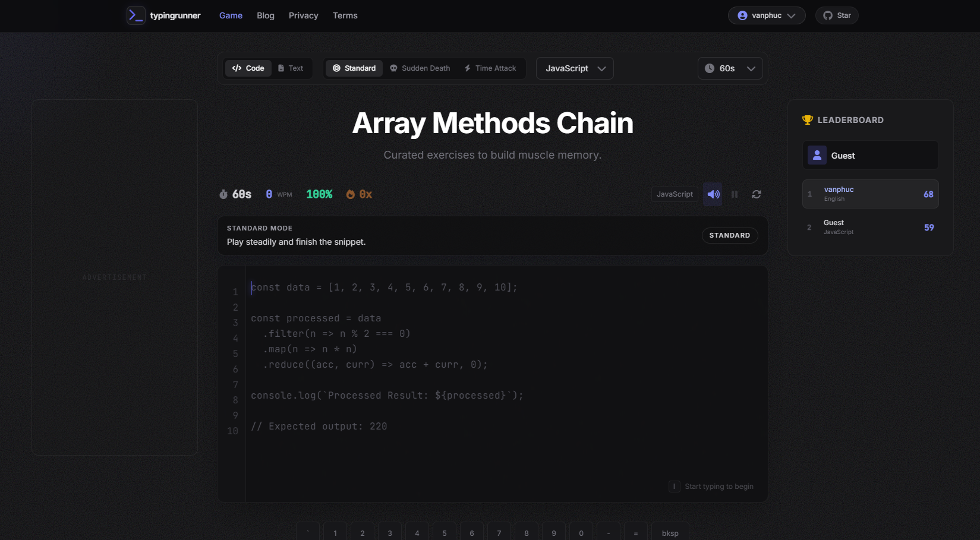This screenshot has height=540, width=980.
Task: Switch to Text mode
Action: 291,68
